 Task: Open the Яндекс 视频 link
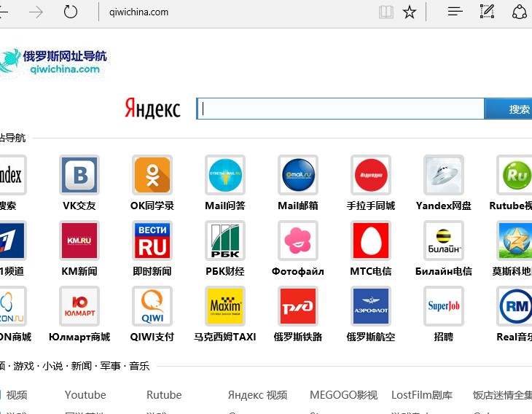(257, 395)
